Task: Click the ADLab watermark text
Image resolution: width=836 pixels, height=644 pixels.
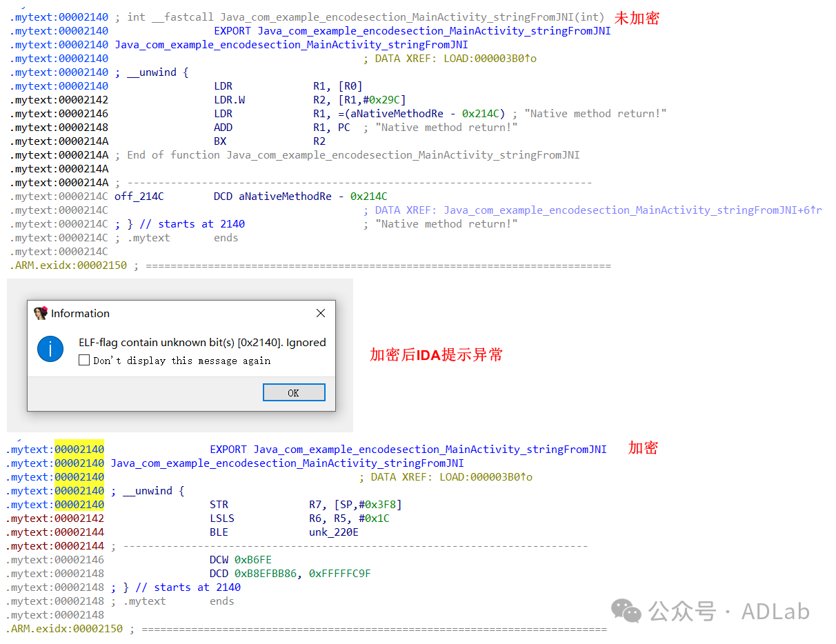Action: [x=775, y=612]
